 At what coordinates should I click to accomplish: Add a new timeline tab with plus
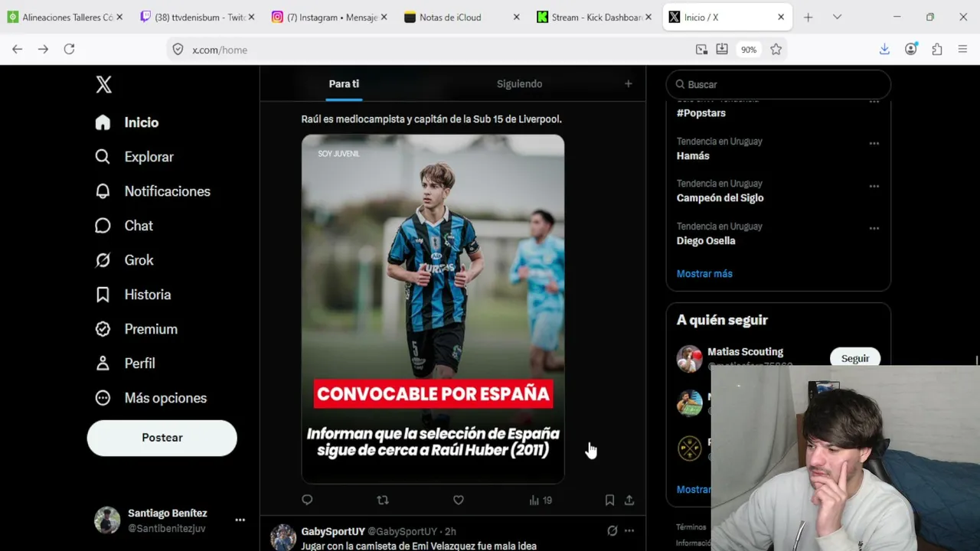click(x=629, y=84)
